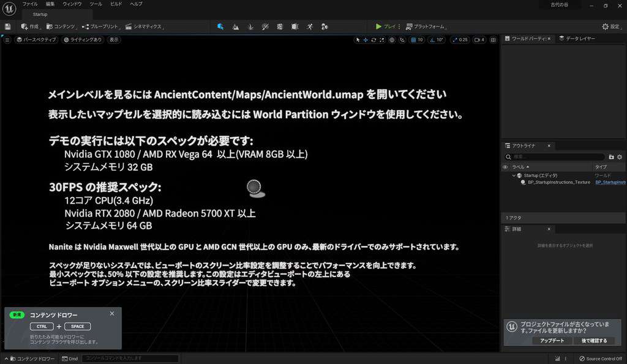Choose the rotate gizmo tool
The height and width of the screenshot is (364, 627).
tap(374, 40)
